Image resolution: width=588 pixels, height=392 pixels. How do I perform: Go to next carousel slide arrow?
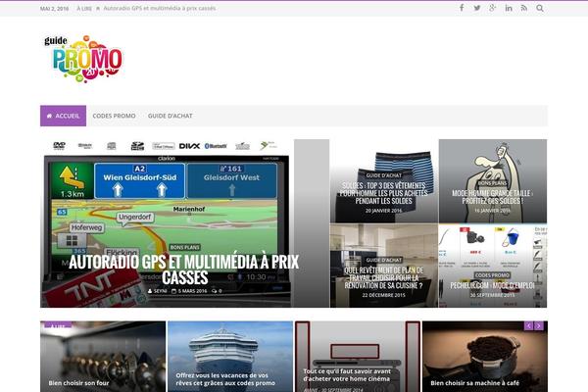point(538,325)
